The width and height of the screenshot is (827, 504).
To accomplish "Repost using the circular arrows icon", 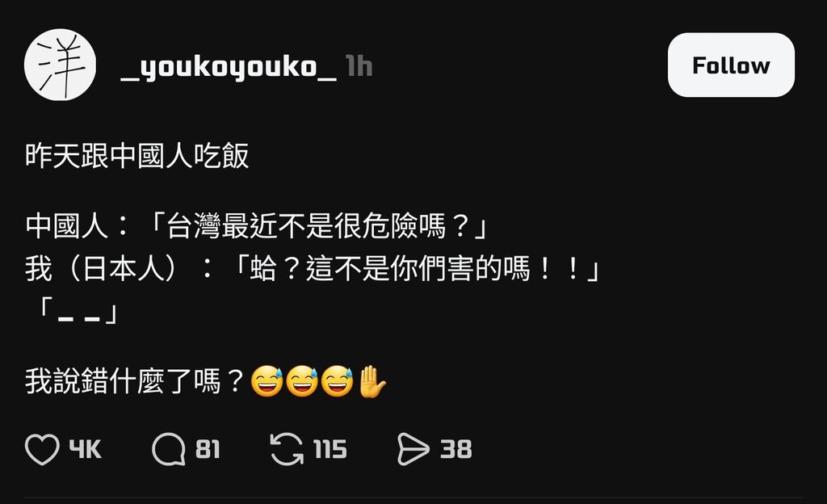I will [x=287, y=449].
